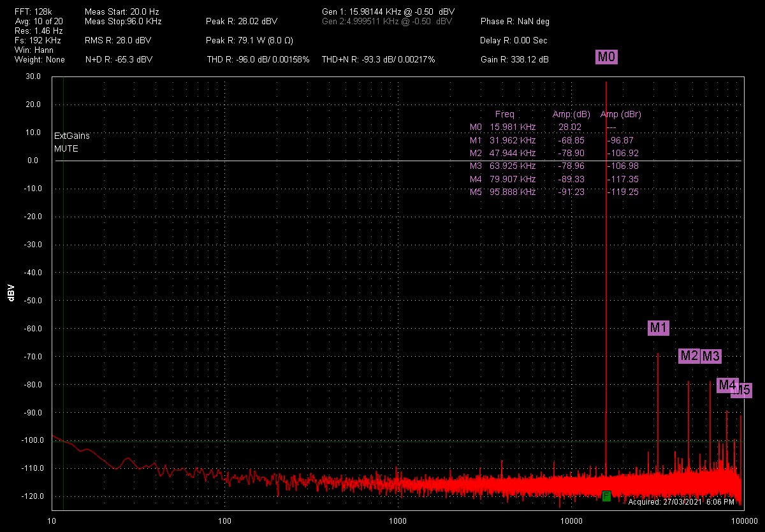This screenshot has width=765, height=532.
Task: Click the 1000 label on frequency axis
Action: coord(398,522)
